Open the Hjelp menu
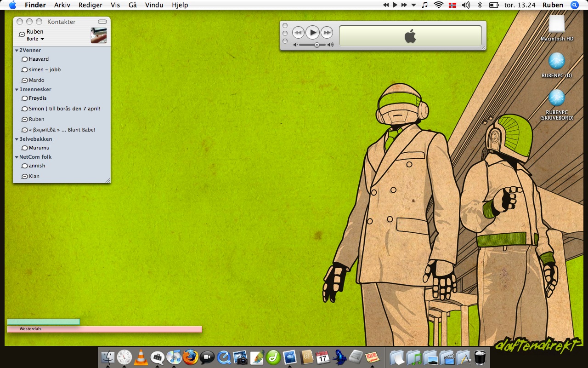The width and height of the screenshot is (588, 368). [180, 5]
